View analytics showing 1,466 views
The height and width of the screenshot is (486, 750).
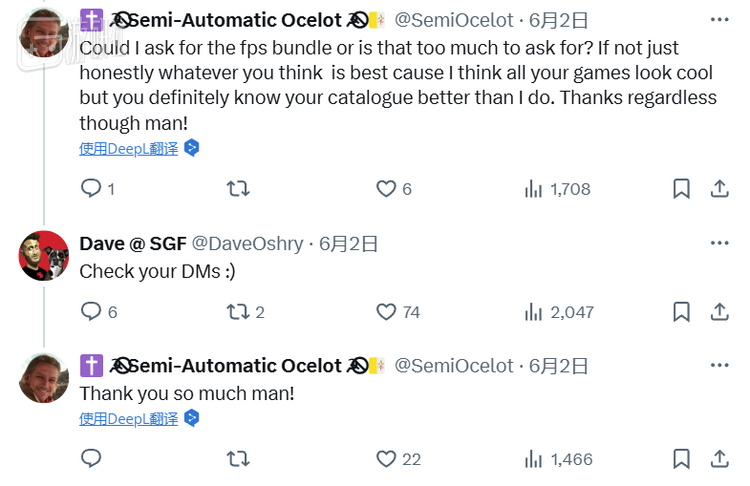559,459
